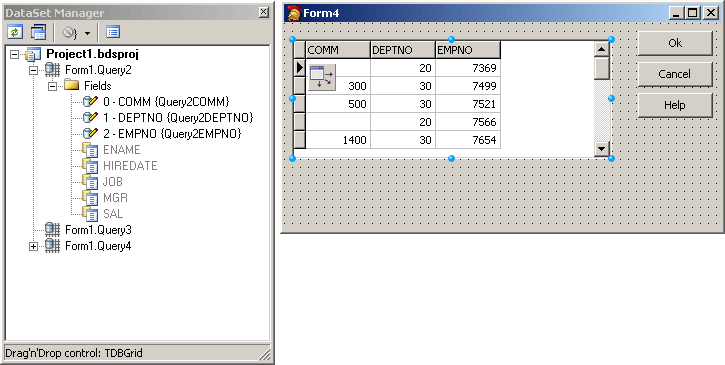Select field 2 - EMPNO {Query2EMPNO}
Viewport: 725px width, 365px height.
click(x=172, y=134)
